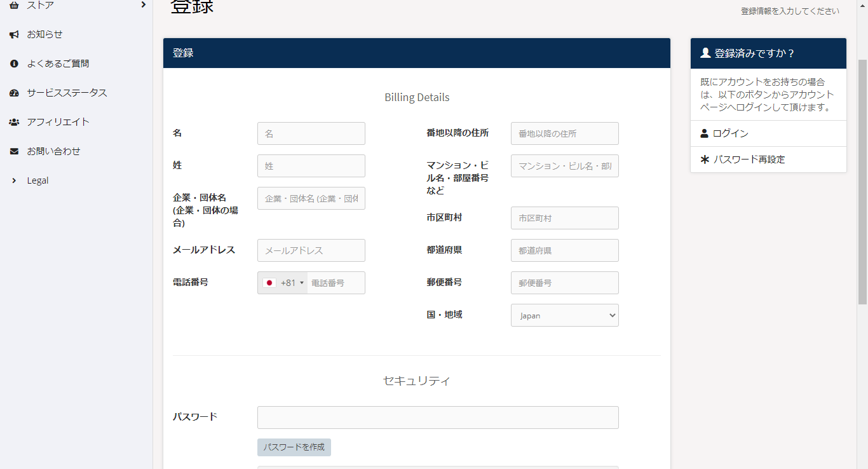Click the asterisk icon beside パスワード再設定
Viewport: 868px width, 469px height.
(705, 160)
